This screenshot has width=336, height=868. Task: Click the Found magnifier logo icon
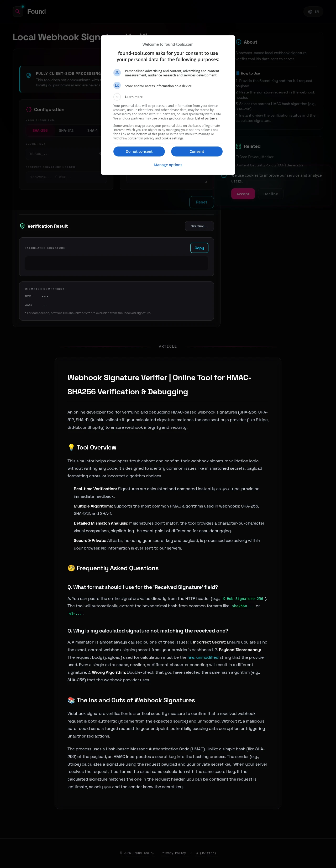[x=18, y=12]
